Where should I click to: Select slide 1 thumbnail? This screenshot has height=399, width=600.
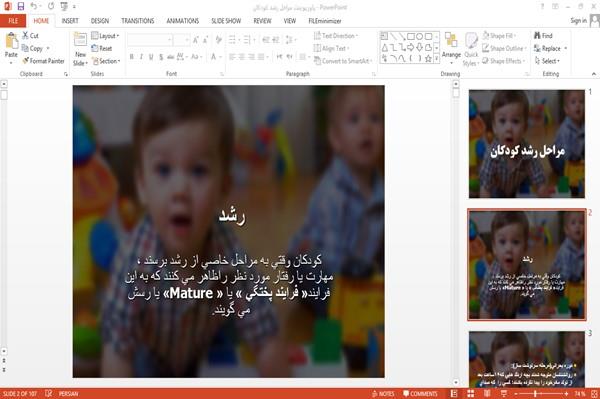(x=527, y=144)
